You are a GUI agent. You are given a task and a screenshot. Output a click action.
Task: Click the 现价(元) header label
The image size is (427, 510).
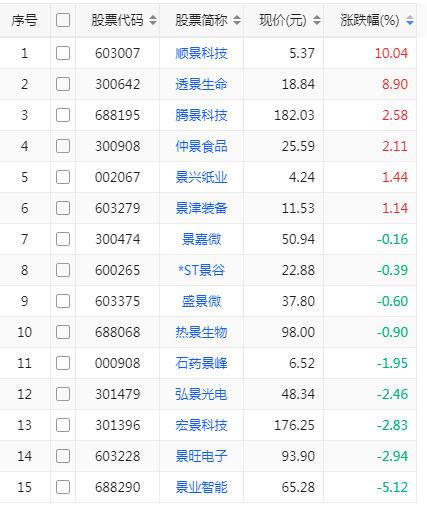click(283, 20)
